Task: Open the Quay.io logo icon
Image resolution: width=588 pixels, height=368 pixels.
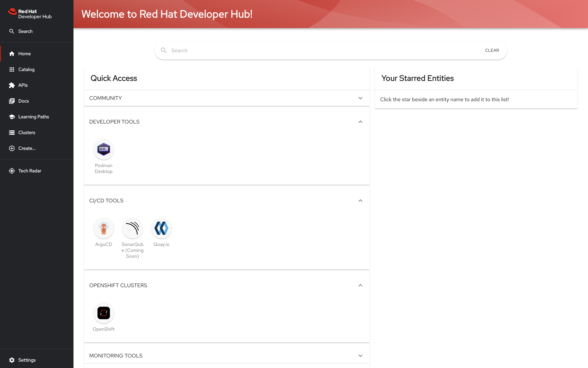Action: [161, 228]
